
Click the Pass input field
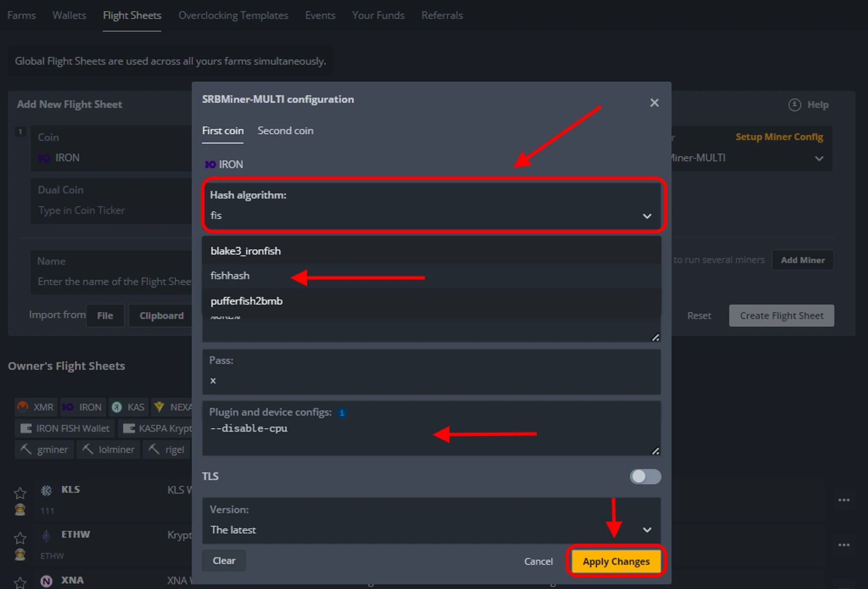click(431, 381)
